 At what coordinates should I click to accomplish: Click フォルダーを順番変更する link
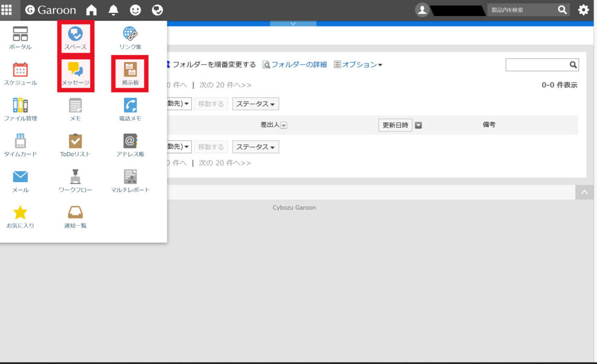[212, 64]
